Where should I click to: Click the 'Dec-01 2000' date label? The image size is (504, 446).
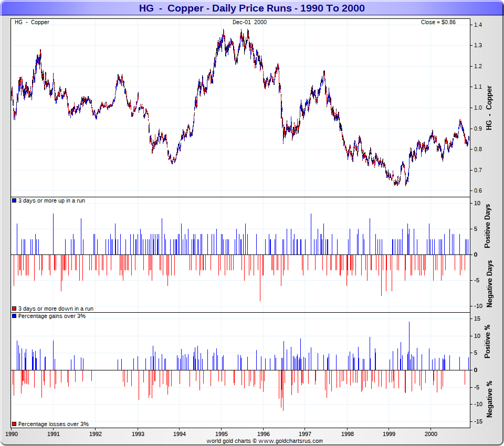pos(249,22)
